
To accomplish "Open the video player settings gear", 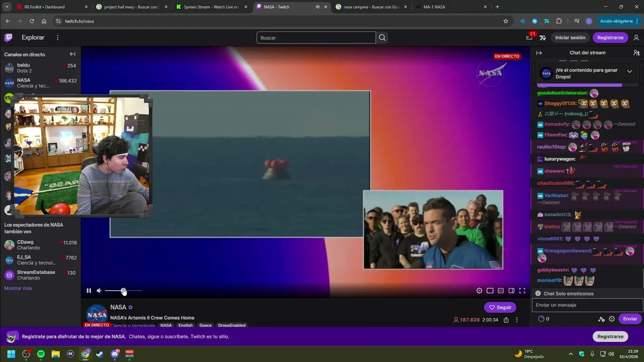I will [x=479, y=291].
